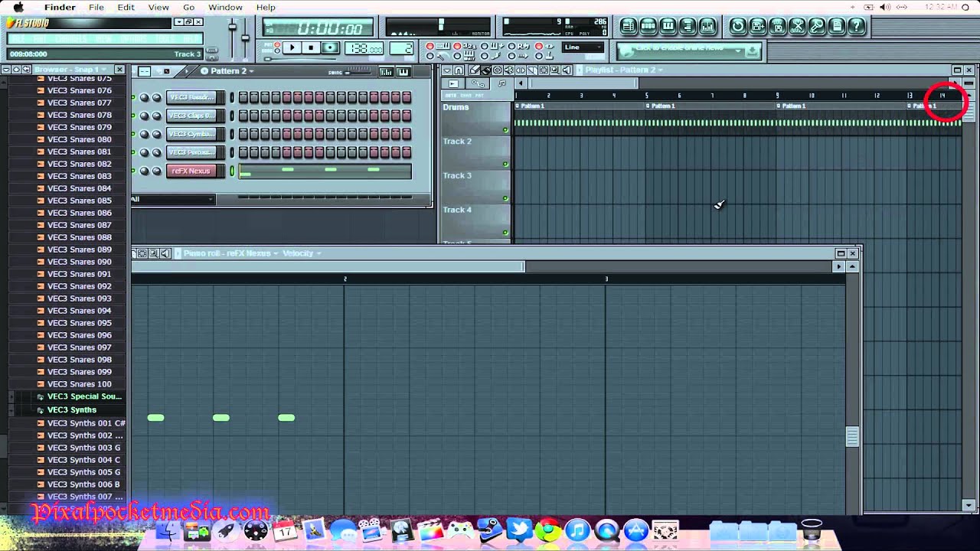Open the All channel filter dropdown

click(x=173, y=200)
